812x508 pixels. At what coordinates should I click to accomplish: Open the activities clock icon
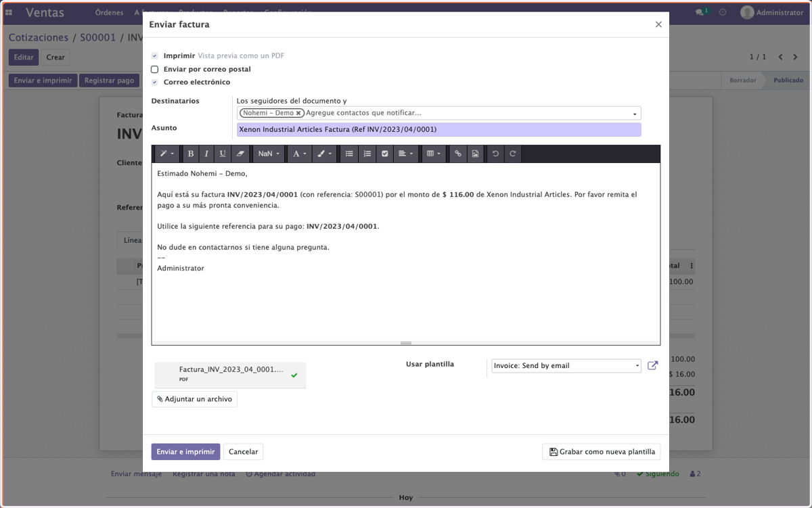[x=723, y=13]
